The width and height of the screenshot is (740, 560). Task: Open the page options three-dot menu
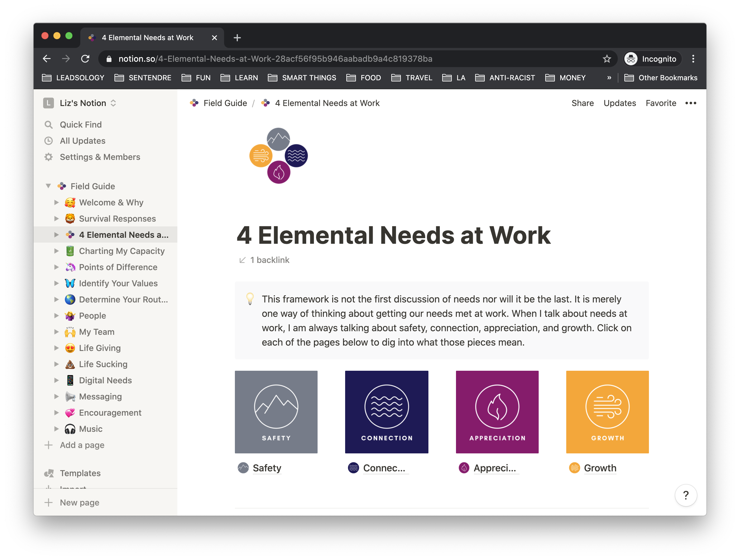pyautogui.click(x=691, y=103)
